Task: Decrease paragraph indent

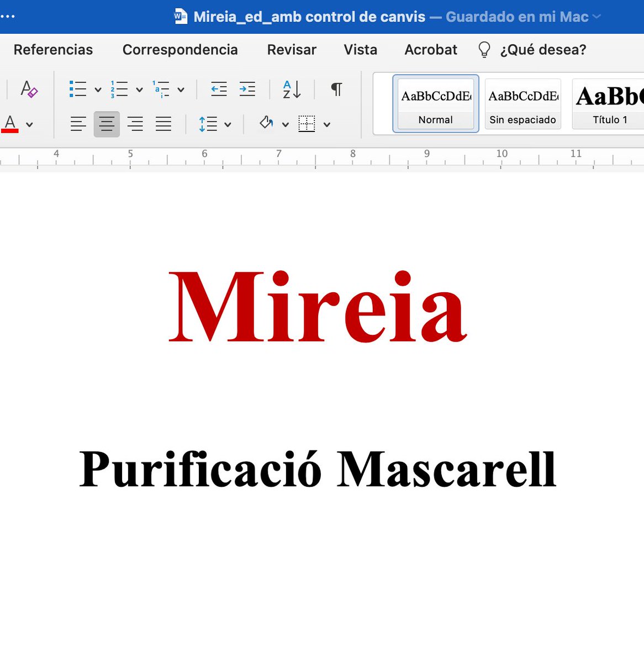Action: click(219, 89)
